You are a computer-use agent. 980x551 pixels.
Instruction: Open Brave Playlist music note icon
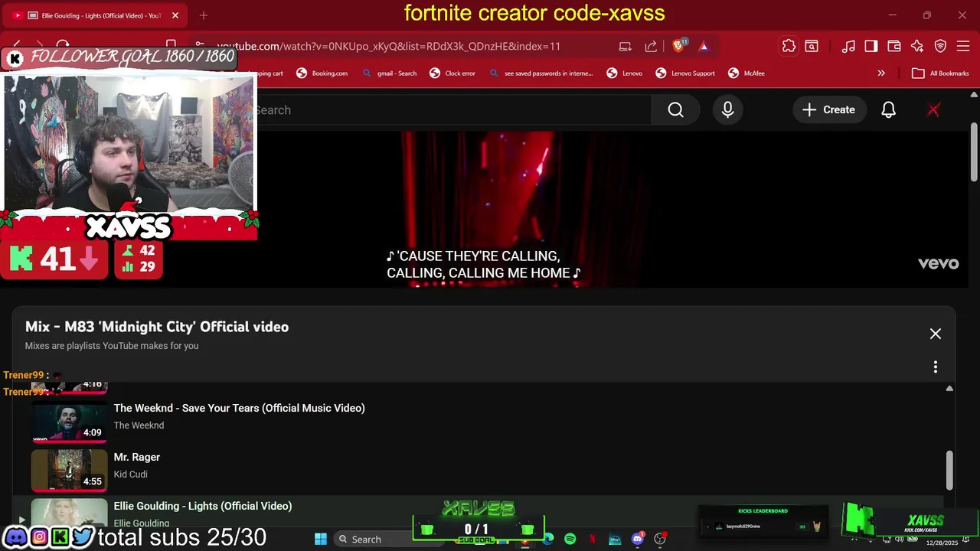(x=848, y=46)
